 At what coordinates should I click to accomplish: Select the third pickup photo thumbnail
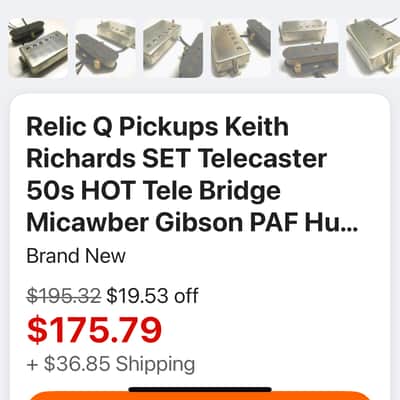pyautogui.click(x=173, y=48)
